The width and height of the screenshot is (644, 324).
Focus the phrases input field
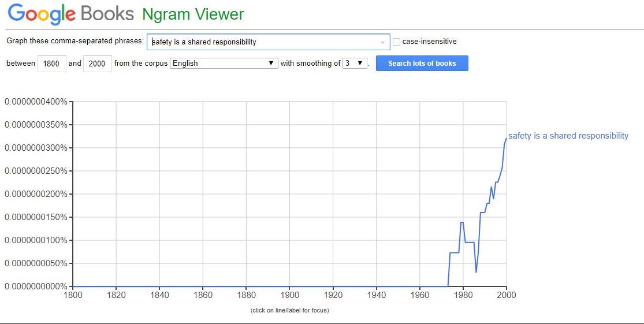pyautogui.click(x=268, y=42)
